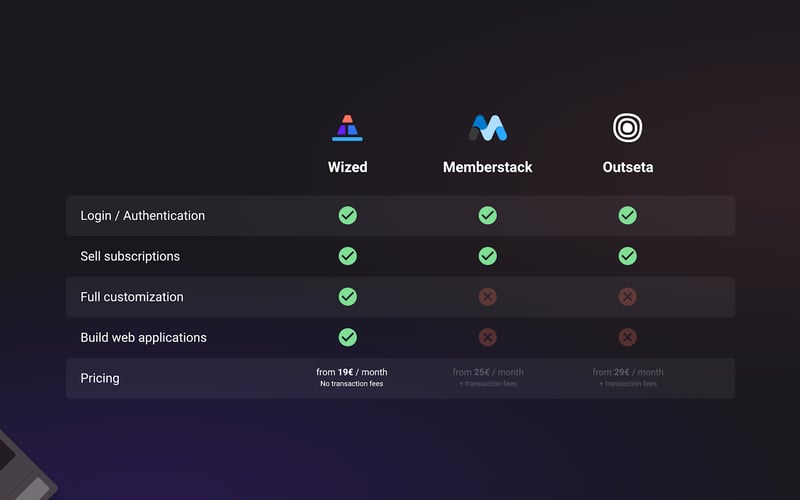The image size is (800, 500).
Task: Click the Memberstack logo icon
Action: pyautogui.click(x=487, y=128)
